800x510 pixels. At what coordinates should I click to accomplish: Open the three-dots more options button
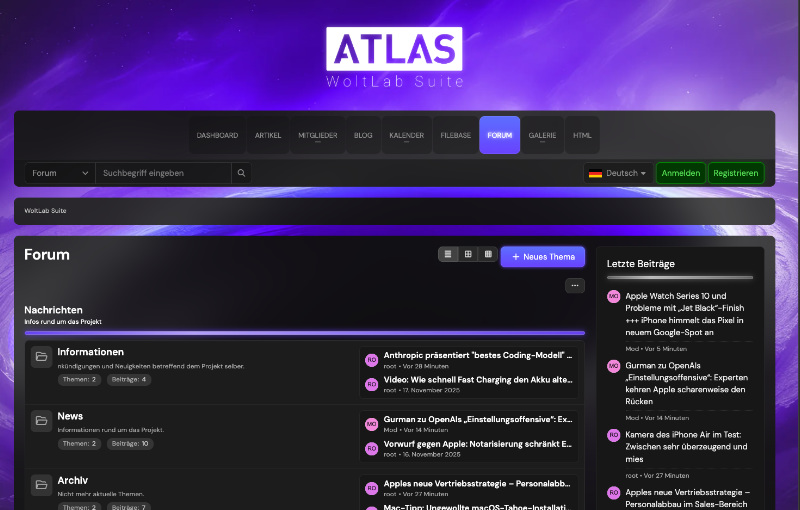[x=574, y=285]
